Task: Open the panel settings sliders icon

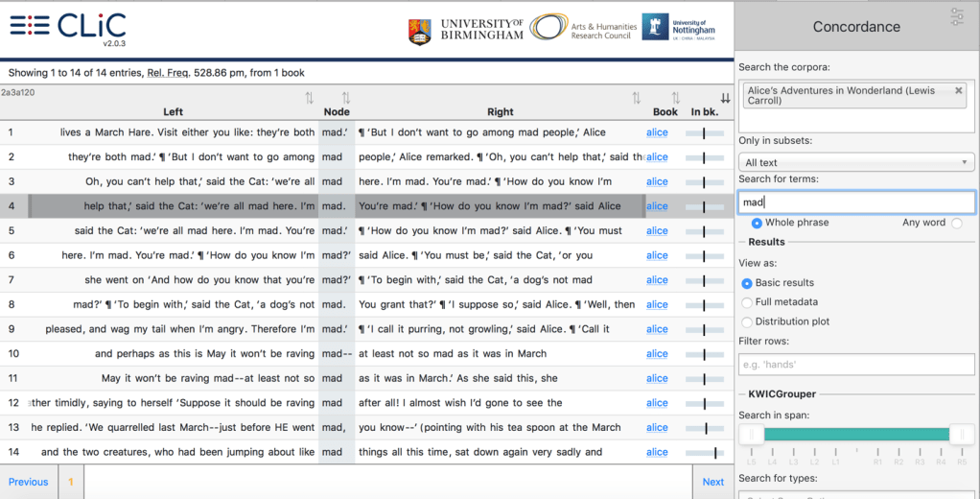Action: tap(957, 17)
